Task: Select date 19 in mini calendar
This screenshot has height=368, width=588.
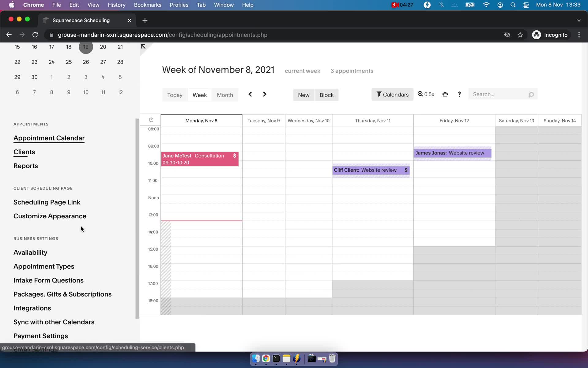Action: click(86, 47)
